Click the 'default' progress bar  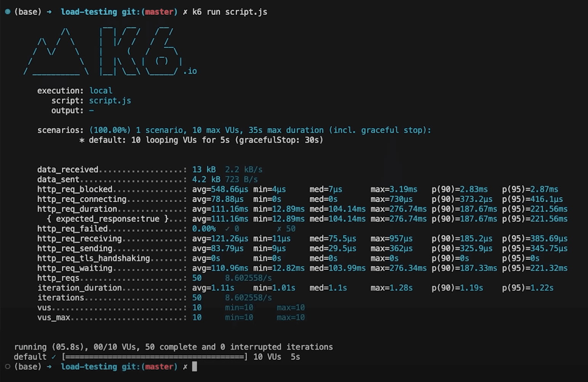click(x=155, y=357)
